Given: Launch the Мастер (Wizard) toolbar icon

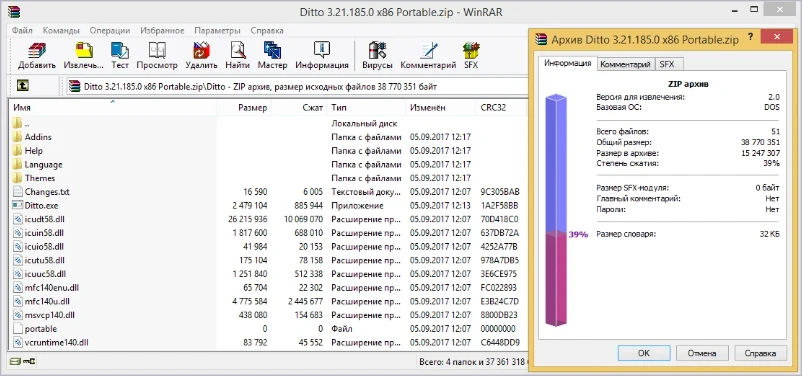Looking at the screenshot, I should (272, 50).
